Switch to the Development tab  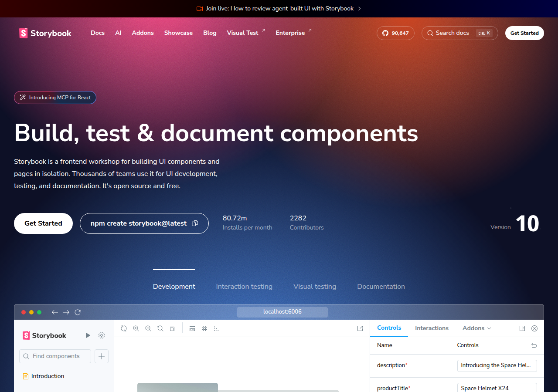click(174, 287)
